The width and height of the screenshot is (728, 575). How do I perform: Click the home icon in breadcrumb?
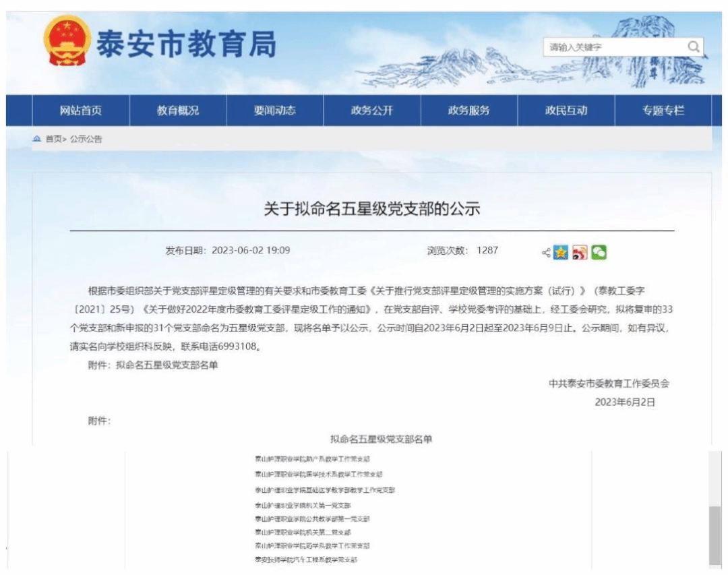(x=37, y=139)
